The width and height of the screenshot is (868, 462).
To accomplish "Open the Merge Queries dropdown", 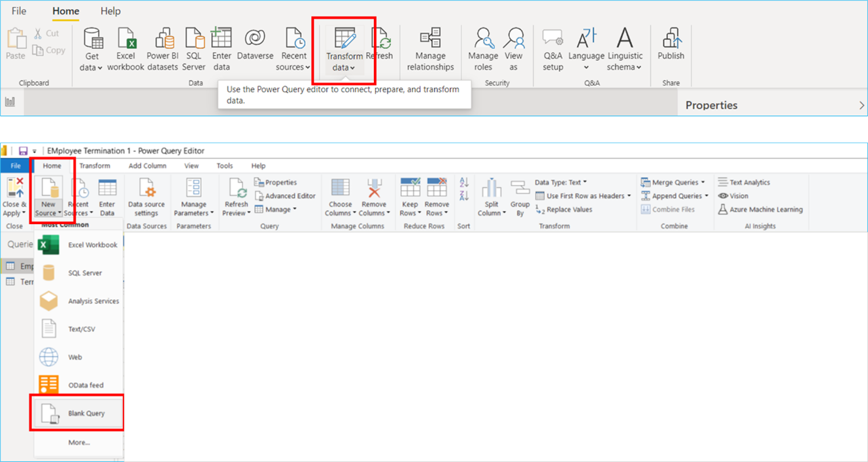I will (x=703, y=183).
